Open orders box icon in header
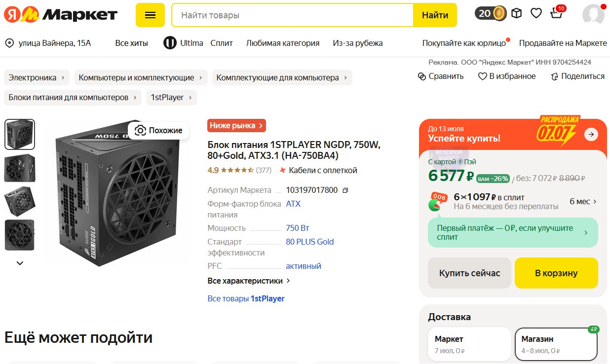610x364 pixels. [516, 13]
